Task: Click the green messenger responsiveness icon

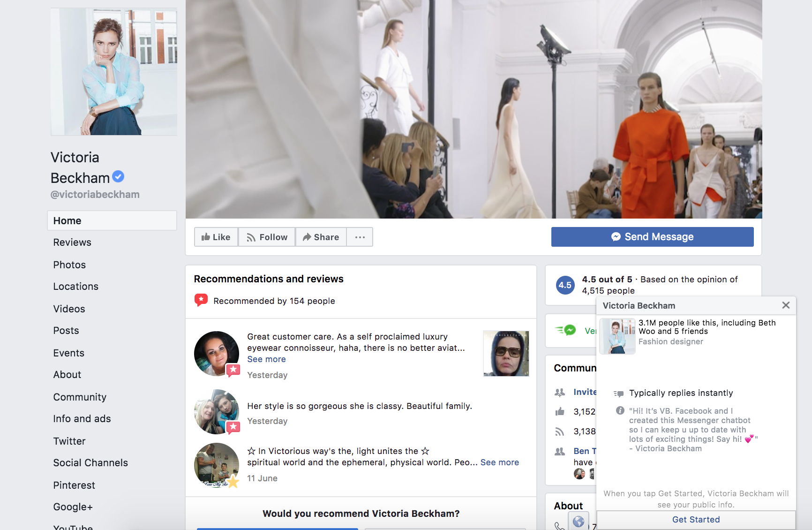Action: [565, 330]
